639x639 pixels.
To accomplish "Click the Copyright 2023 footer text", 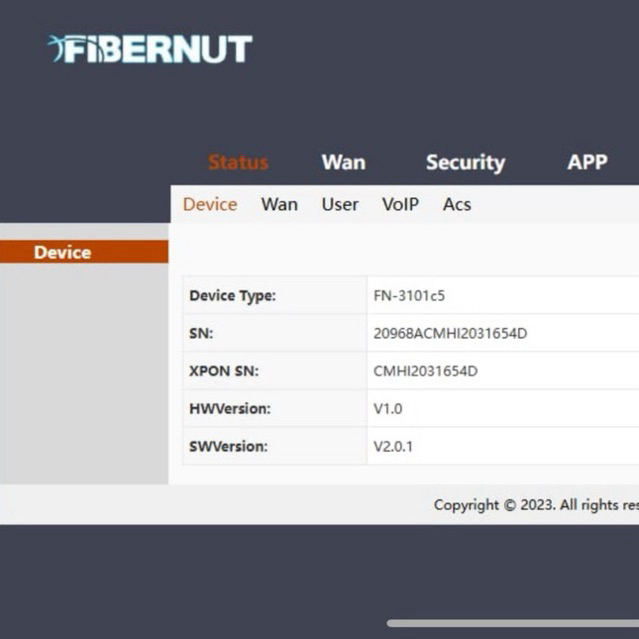I will 535,505.
